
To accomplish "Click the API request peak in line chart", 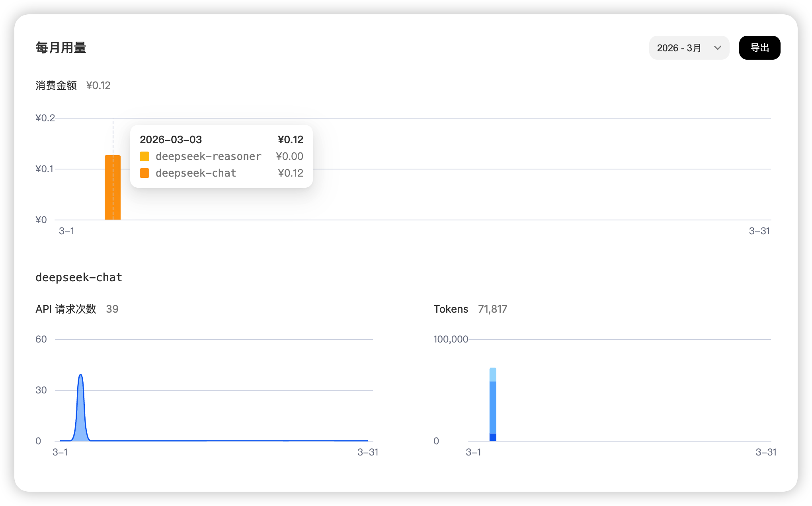I will click(81, 376).
